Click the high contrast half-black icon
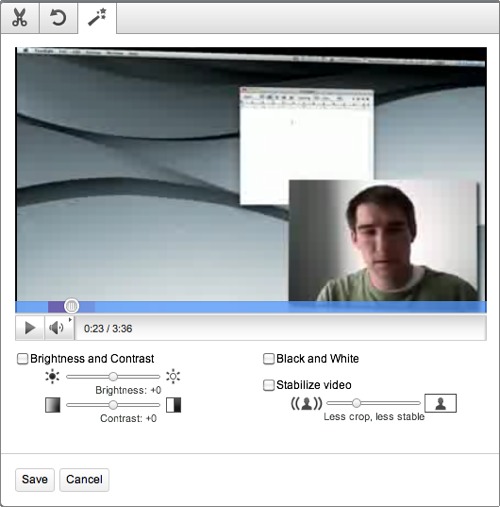Viewport: 500px width, 507px height. pyautogui.click(x=173, y=405)
